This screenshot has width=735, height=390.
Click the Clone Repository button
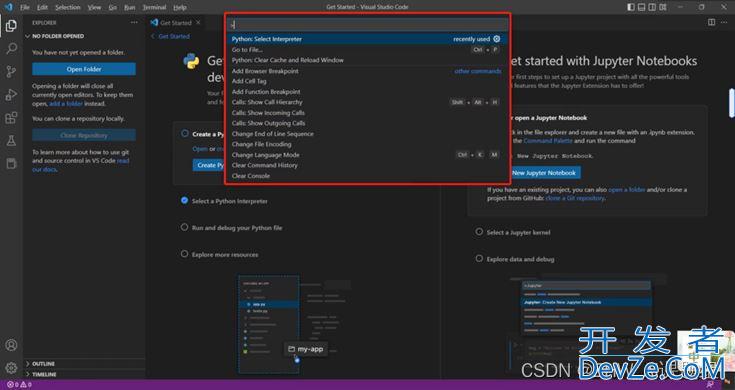(84, 135)
